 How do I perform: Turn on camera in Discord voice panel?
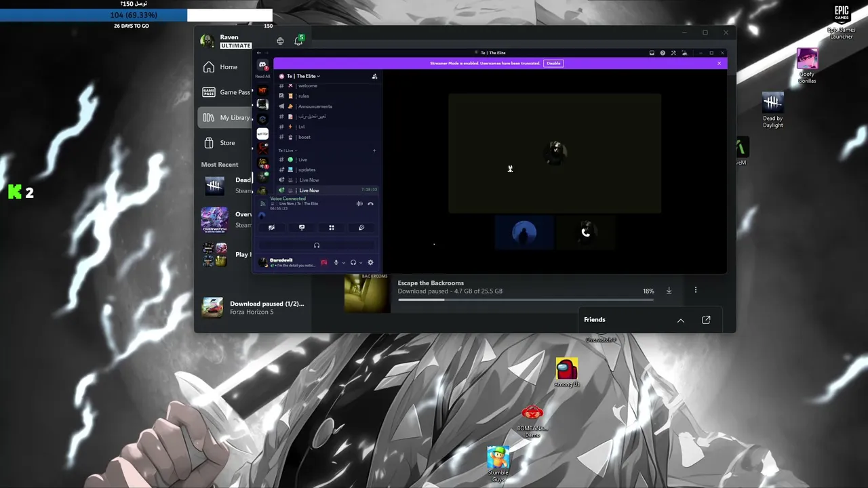tap(271, 228)
